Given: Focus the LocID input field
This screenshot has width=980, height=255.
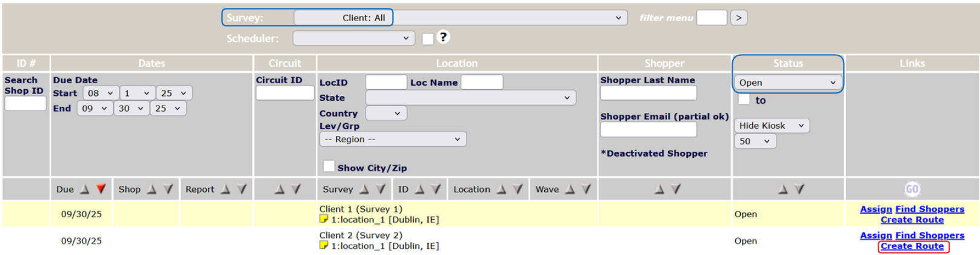Looking at the screenshot, I should [x=386, y=82].
